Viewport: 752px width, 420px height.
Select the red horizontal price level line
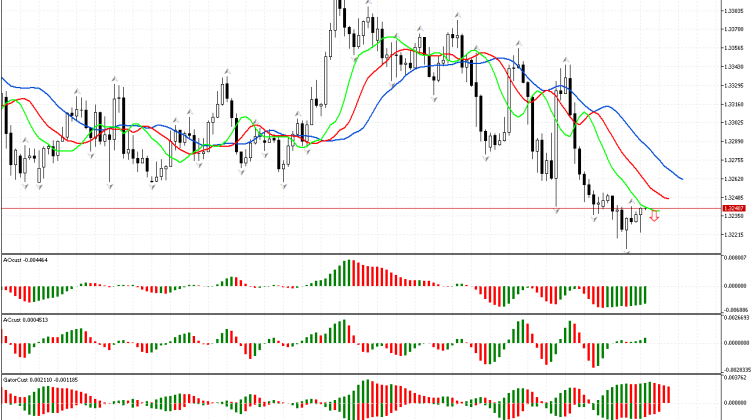tap(300, 208)
